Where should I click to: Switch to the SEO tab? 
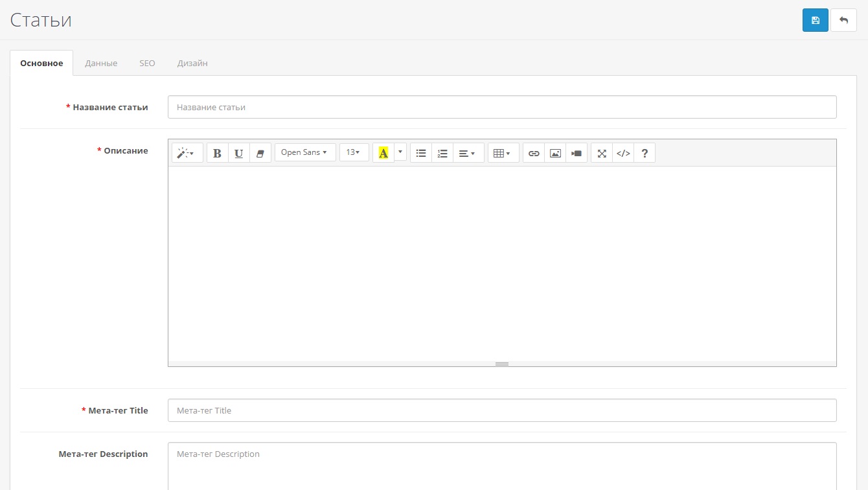[147, 64]
